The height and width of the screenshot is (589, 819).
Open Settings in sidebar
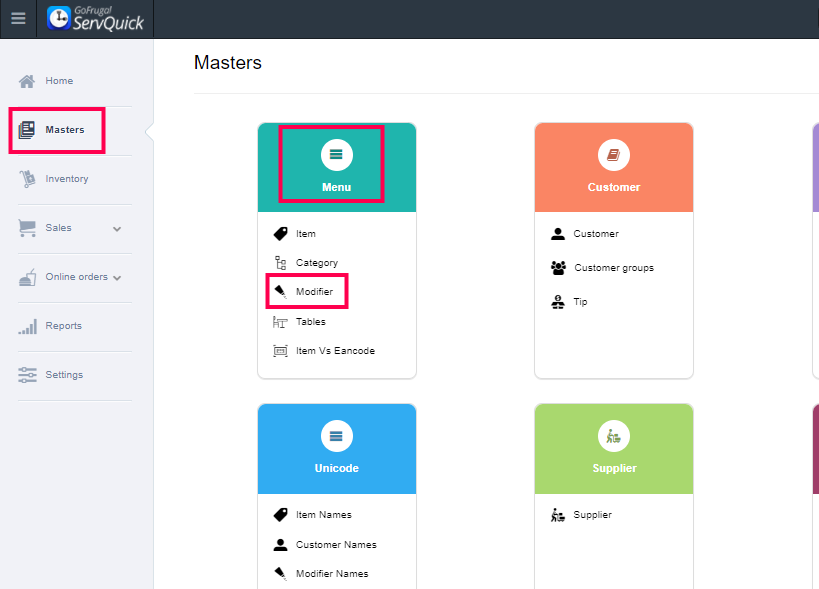point(64,375)
